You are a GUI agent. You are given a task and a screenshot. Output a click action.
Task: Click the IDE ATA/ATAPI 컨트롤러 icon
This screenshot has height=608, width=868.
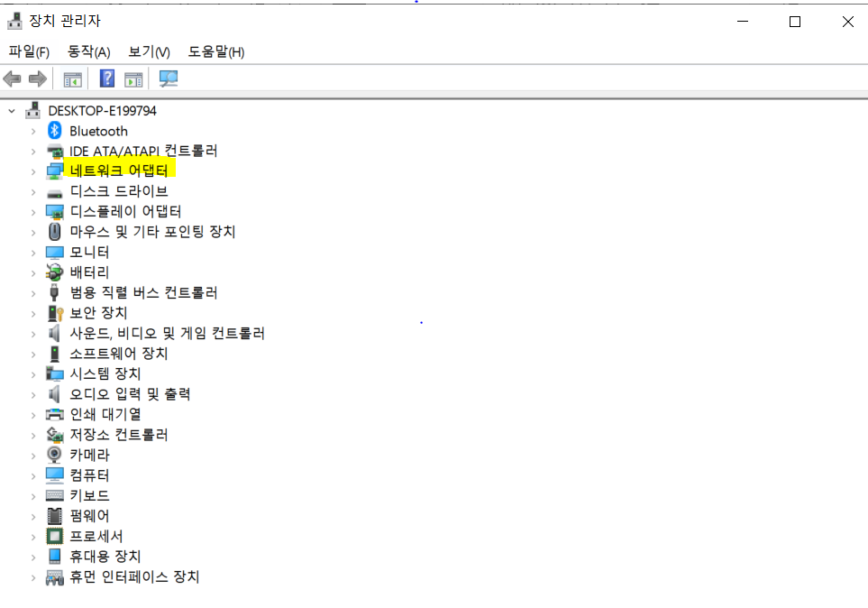coord(54,151)
